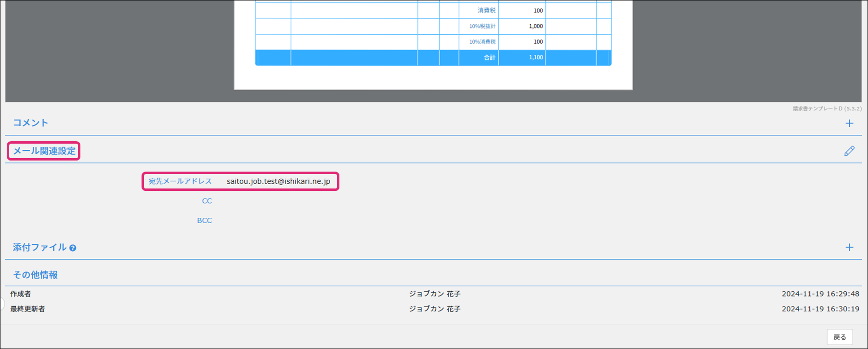Click the 1,100 total amount in the preview

pos(535,57)
